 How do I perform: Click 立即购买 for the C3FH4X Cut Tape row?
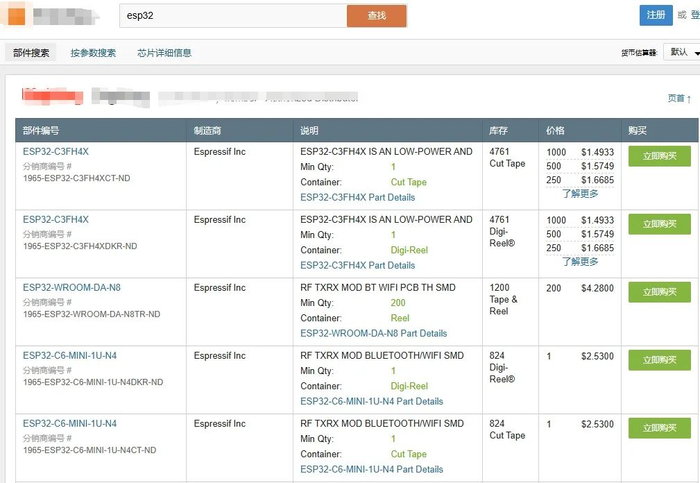(659, 156)
